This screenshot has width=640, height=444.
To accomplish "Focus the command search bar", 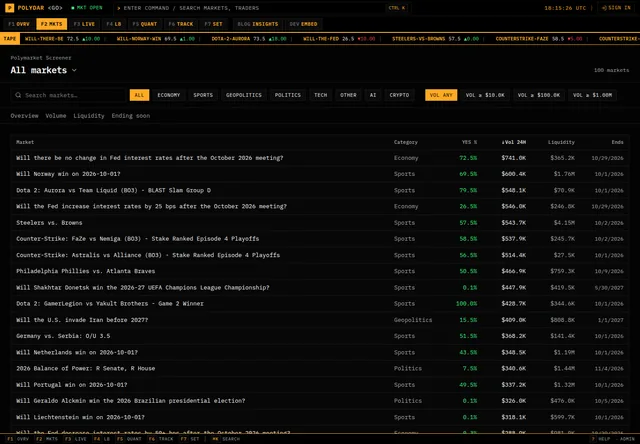I will point(261,8).
